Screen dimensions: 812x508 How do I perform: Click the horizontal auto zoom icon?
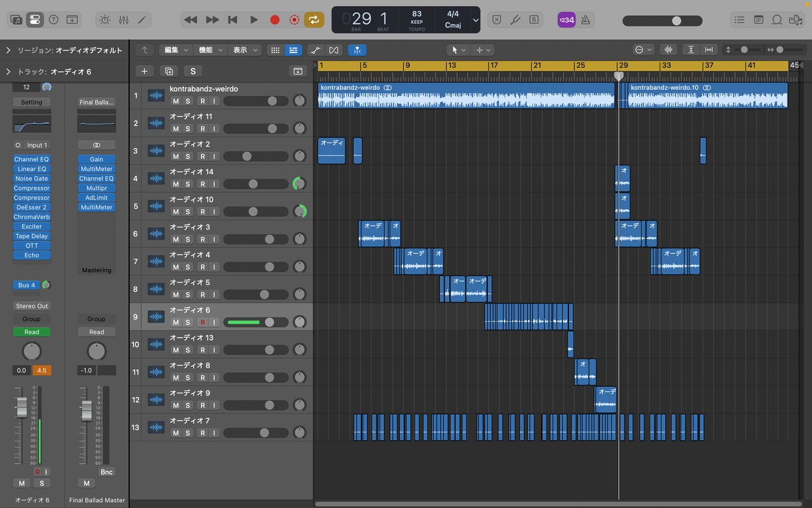click(x=710, y=50)
